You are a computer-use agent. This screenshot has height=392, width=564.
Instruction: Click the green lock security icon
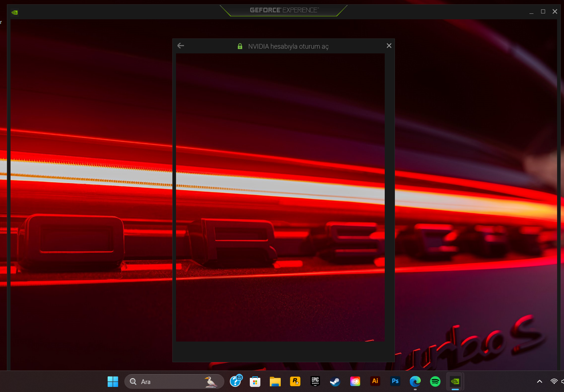240,47
